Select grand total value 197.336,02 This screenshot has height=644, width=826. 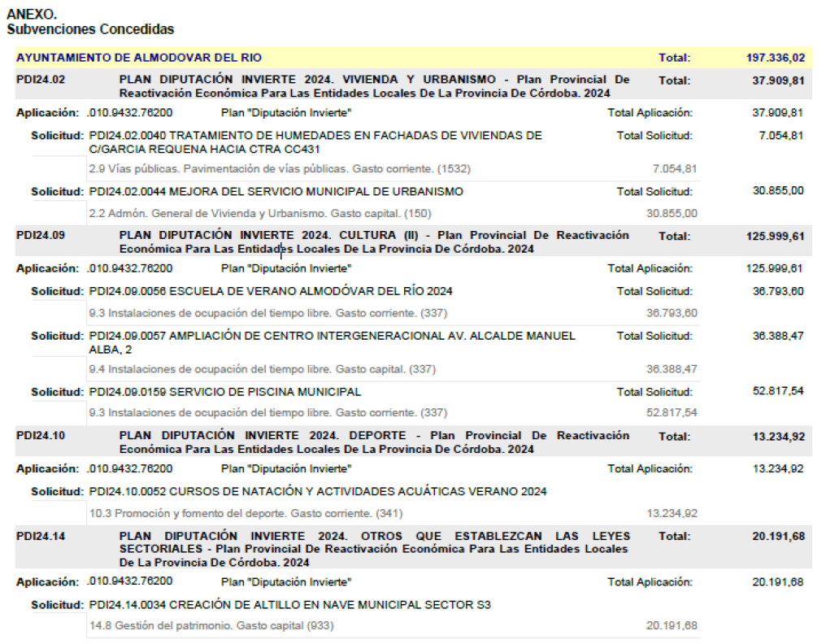point(776,58)
